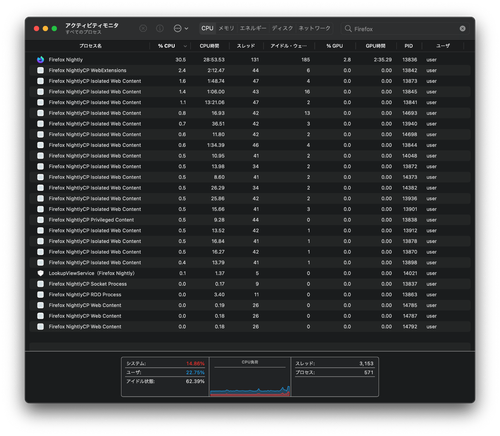The width and height of the screenshot is (500, 436).
Task: Switch to the メモリ tab
Action: pyautogui.click(x=226, y=28)
